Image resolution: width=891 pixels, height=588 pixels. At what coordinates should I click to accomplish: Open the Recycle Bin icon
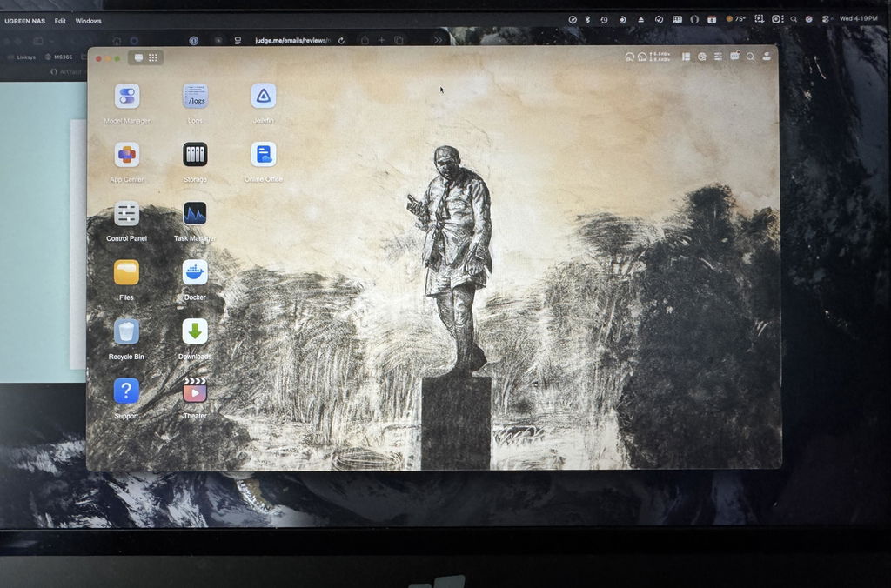point(127,331)
